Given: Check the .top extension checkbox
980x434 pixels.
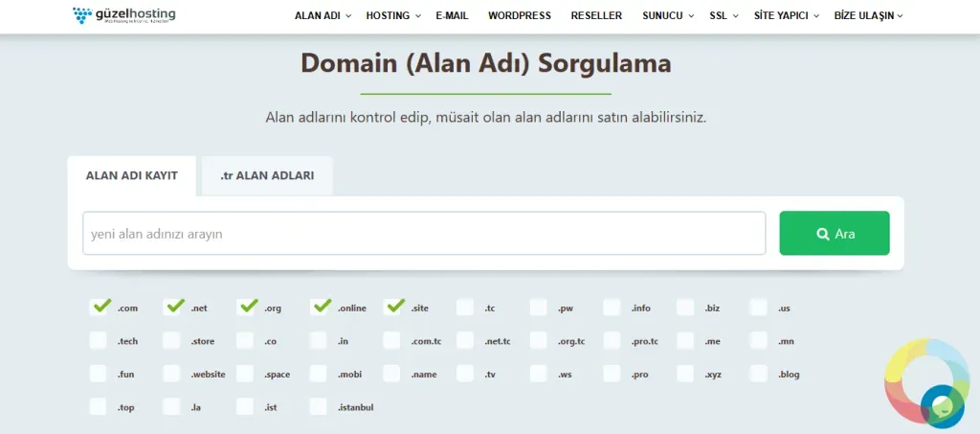Looking at the screenshot, I should click(99, 407).
